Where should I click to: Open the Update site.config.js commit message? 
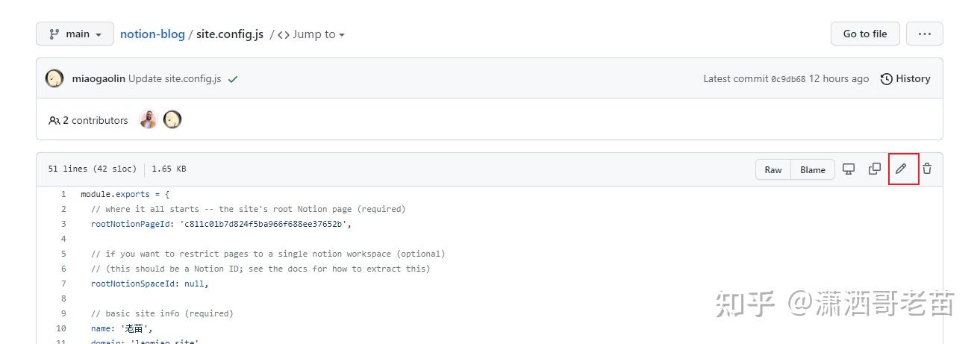pyautogui.click(x=175, y=78)
